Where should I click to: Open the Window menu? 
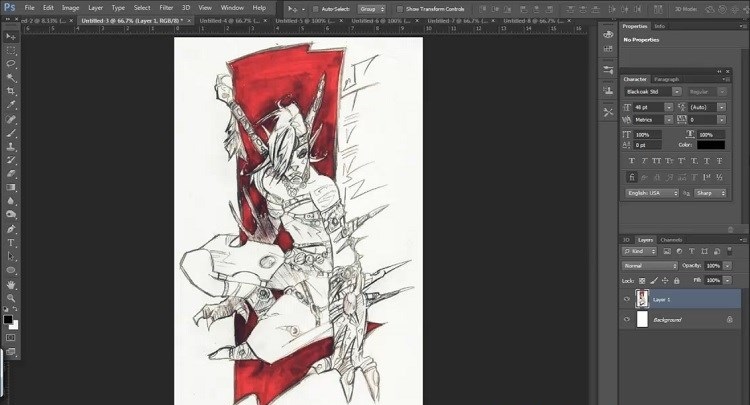(x=232, y=8)
